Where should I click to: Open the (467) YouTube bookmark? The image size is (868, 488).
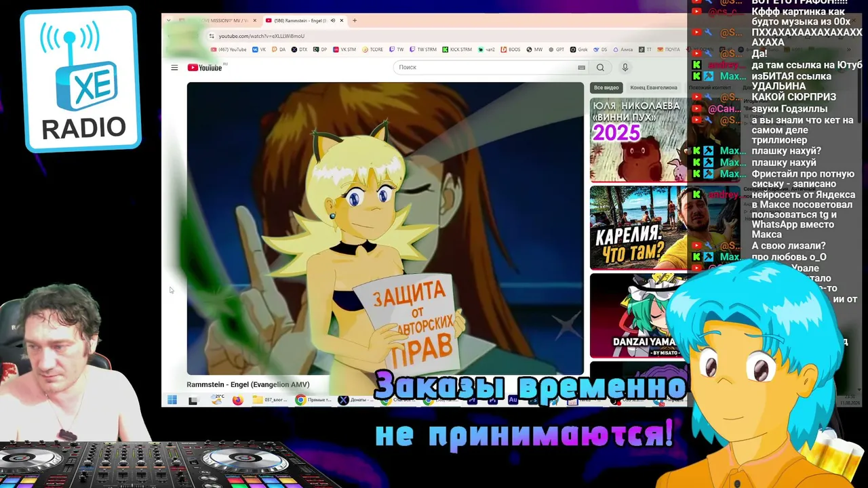tap(229, 49)
